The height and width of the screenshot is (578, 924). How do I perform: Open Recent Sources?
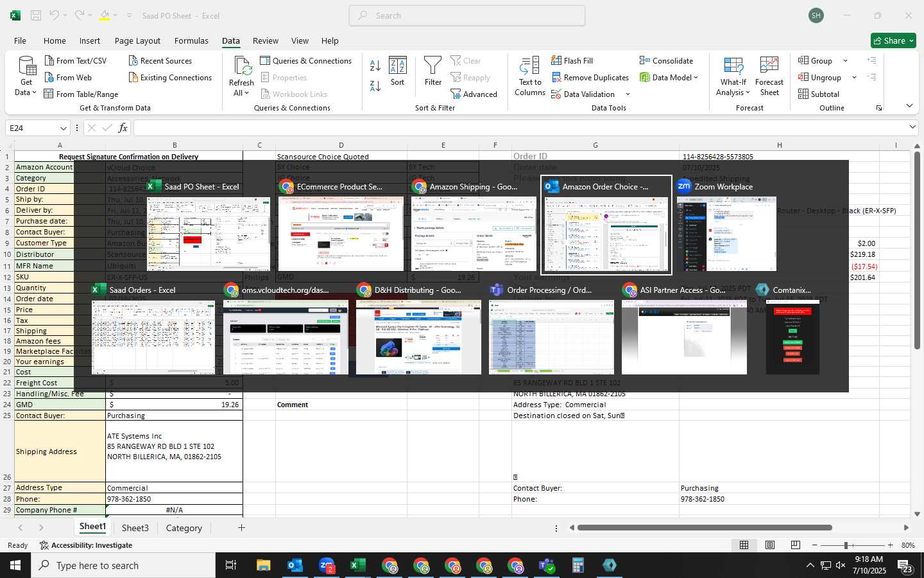point(160,60)
